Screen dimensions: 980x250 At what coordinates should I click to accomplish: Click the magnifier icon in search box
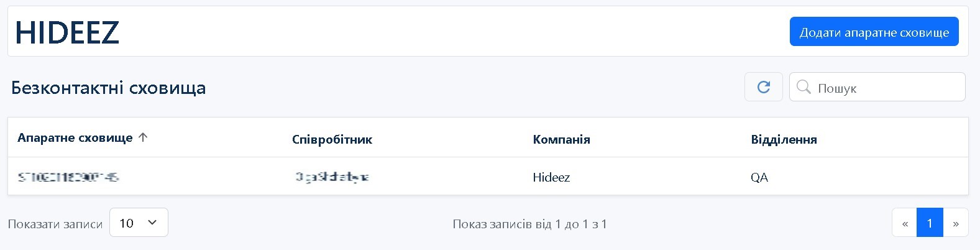804,87
